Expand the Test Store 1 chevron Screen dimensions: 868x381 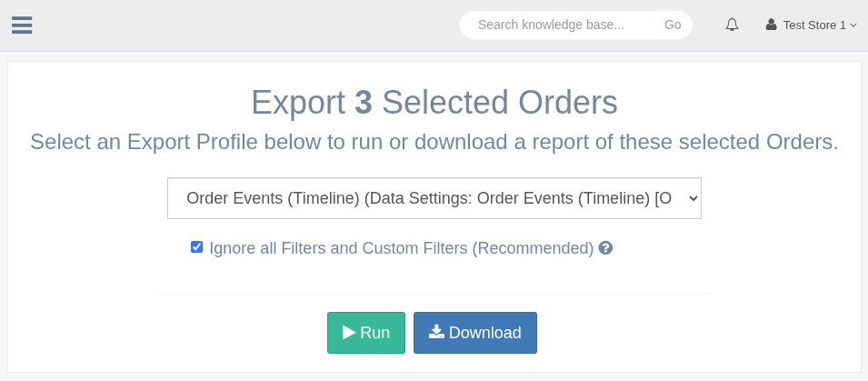[x=853, y=25]
